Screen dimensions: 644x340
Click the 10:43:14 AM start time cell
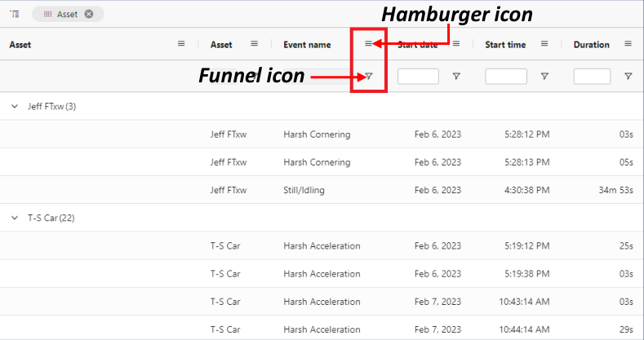pyautogui.click(x=524, y=302)
